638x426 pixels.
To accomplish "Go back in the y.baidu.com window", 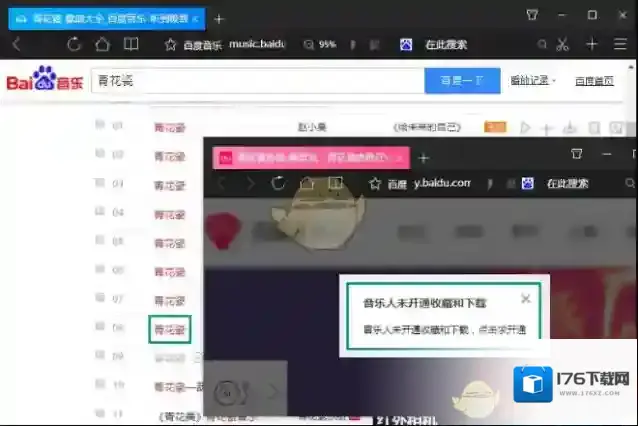I will (x=221, y=184).
